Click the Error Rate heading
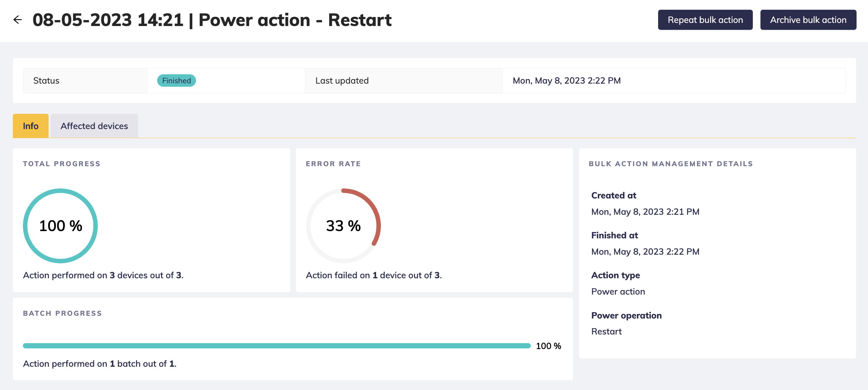This screenshot has width=868, height=390. click(333, 164)
